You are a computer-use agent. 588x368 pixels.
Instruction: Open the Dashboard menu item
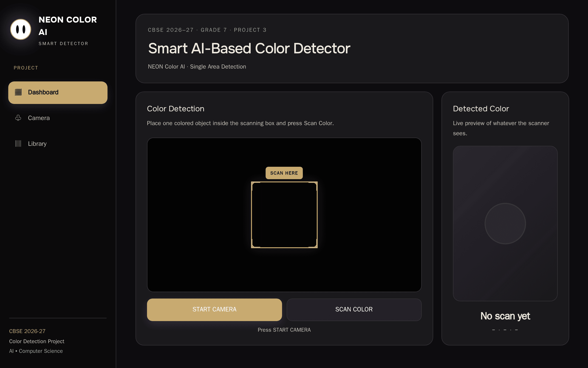point(58,92)
